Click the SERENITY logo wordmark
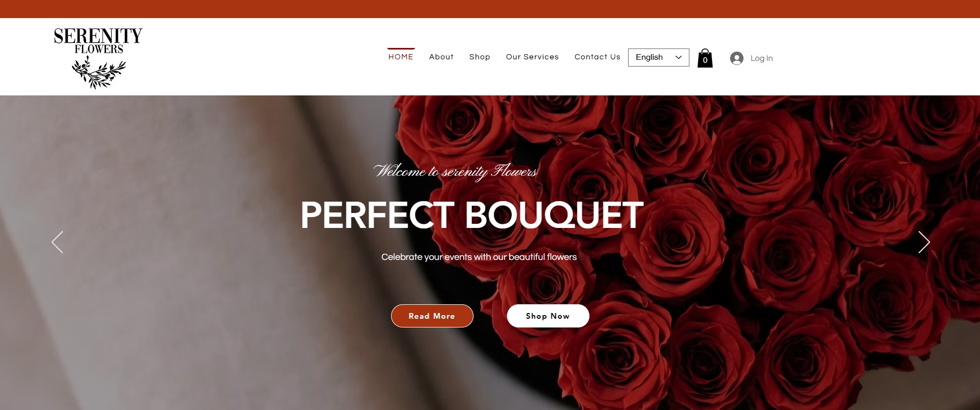Screen dimensions: 980x410 pyautogui.click(x=98, y=36)
